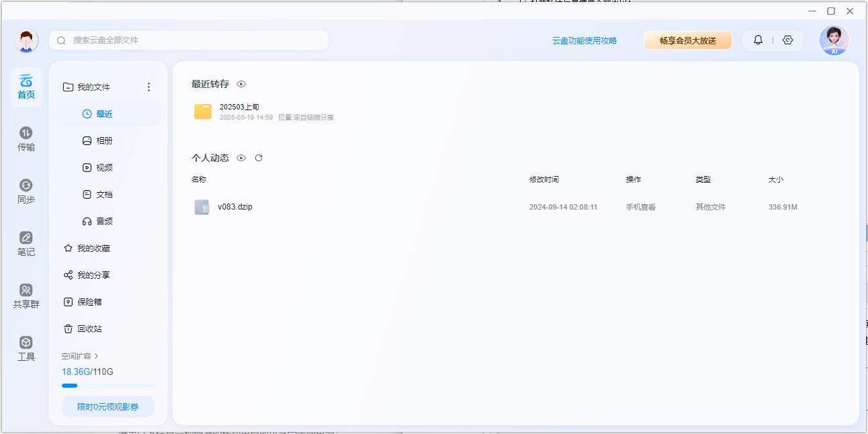The image size is (868, 434).
Task: Open the 云盘功能使用攻略 link
Action: pyautogui.click(x=584, y=40)
